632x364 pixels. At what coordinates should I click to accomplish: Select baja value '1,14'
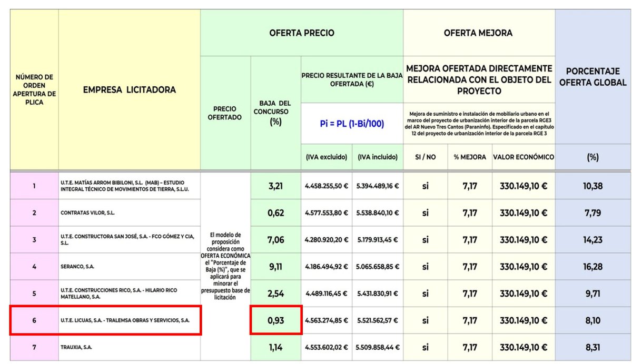click(x=276, y=347)
